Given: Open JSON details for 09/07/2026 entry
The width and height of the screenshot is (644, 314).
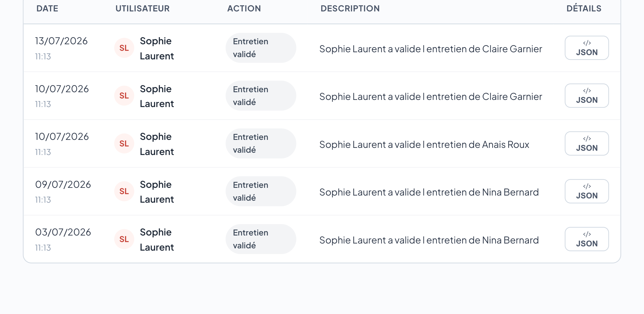Looking at the screenshot, I should [587, 191].
